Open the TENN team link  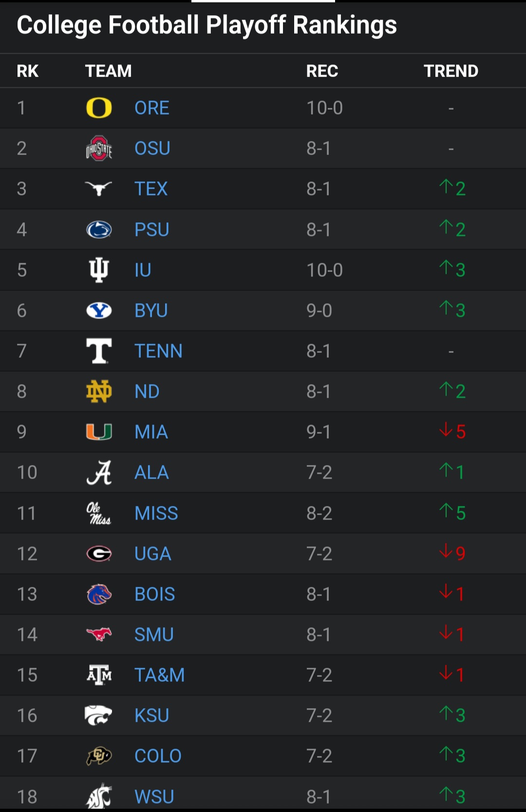(x=158, y=351)
